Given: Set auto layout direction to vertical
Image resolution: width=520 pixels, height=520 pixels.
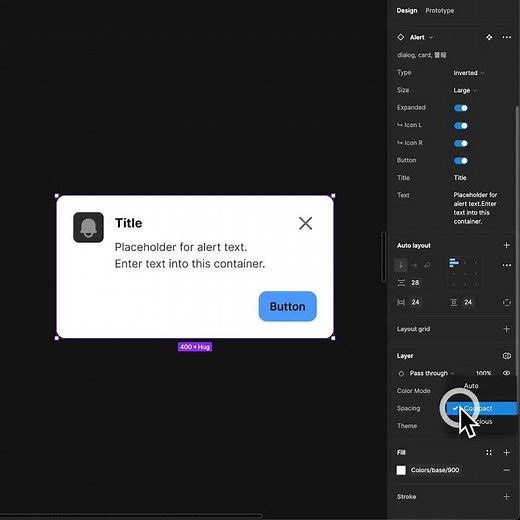Looking at the screenshot, I should click(401, 265).
